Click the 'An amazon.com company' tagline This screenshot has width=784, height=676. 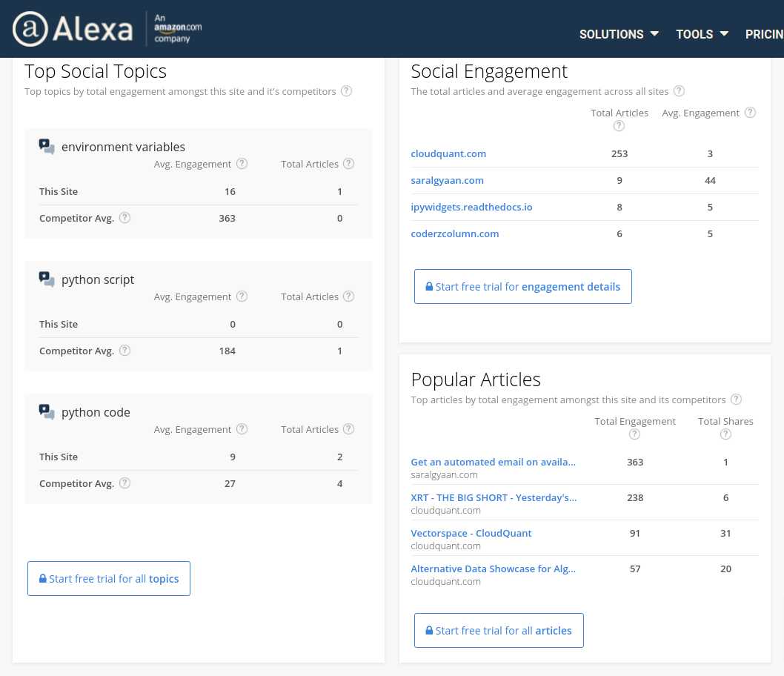click(x=178, y=28)
